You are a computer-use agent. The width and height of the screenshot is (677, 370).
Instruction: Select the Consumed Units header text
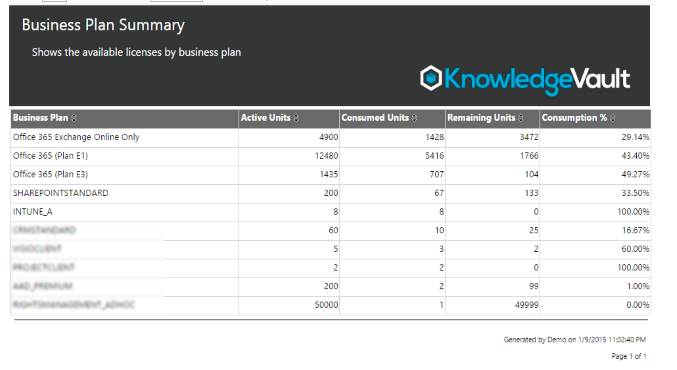pyautogui.click(x=375, y=118)
